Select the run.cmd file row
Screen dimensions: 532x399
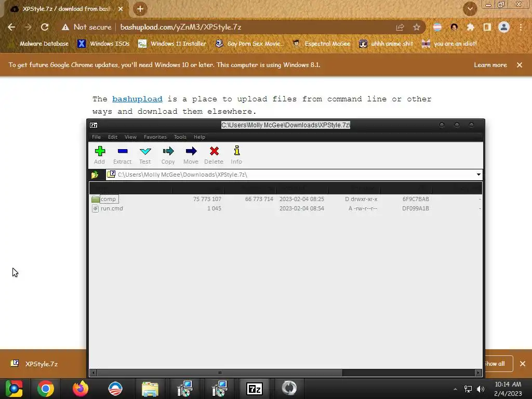pos(286,208)
